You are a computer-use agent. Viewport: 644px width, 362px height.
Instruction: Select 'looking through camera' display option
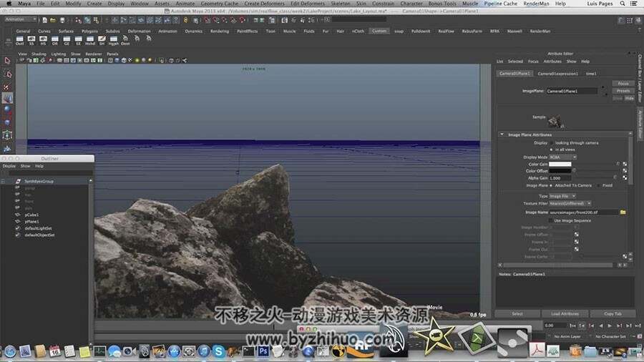551,143
